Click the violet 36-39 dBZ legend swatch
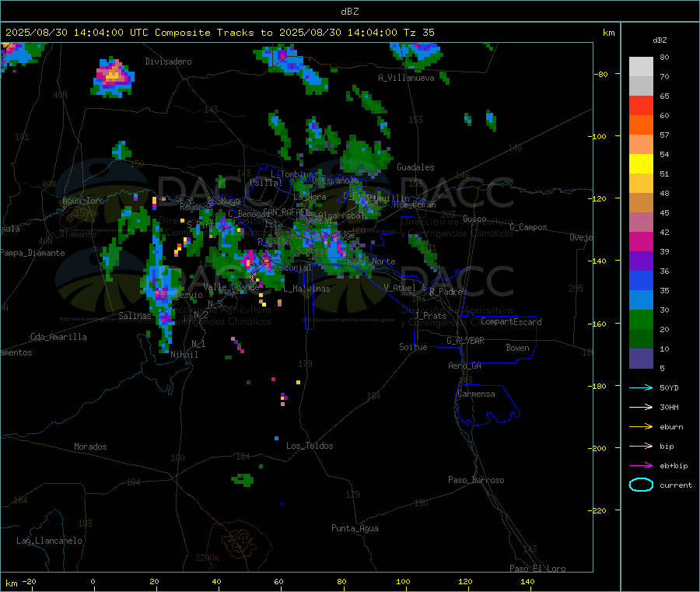 pyautogui.click(x=641, y=261)
